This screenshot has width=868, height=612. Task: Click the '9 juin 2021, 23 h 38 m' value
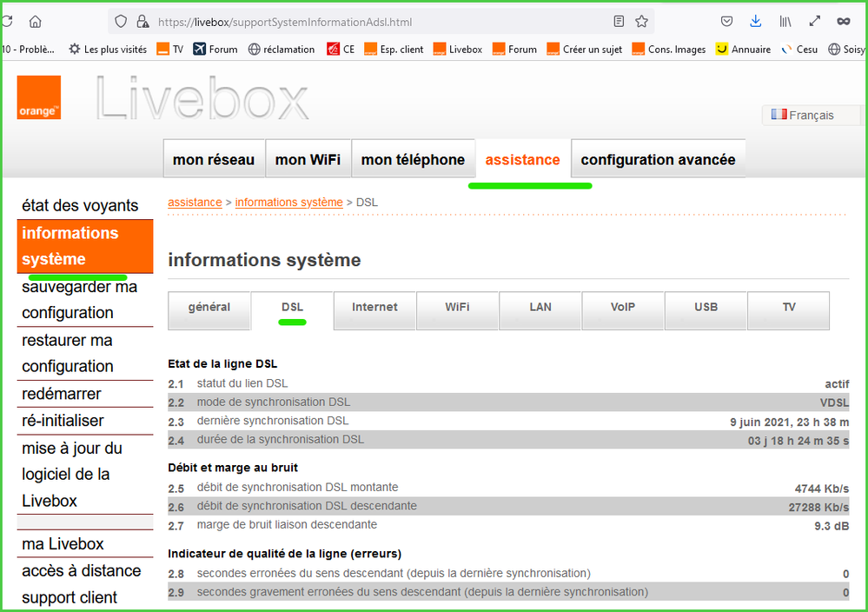(x=790, y=422)
